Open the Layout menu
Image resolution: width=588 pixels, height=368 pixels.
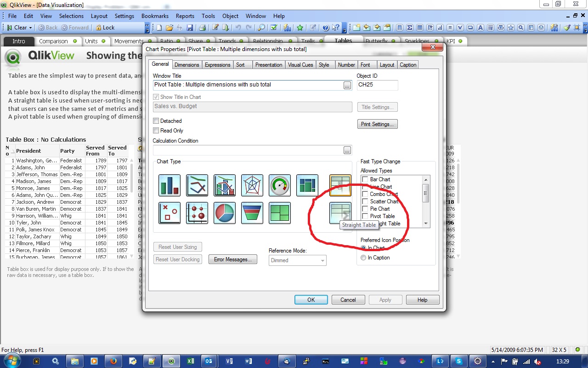coord(99,16)
